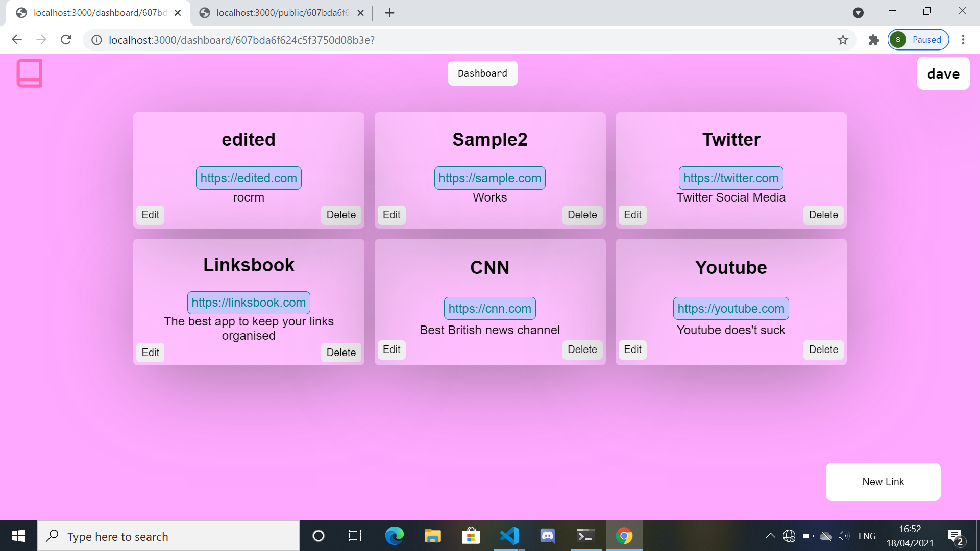Delete the Linksbook link card

[341, 353]
